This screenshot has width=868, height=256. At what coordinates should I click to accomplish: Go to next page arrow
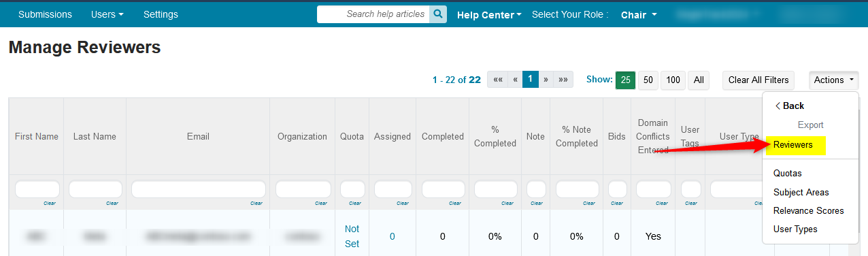click(x=546, y=80)
